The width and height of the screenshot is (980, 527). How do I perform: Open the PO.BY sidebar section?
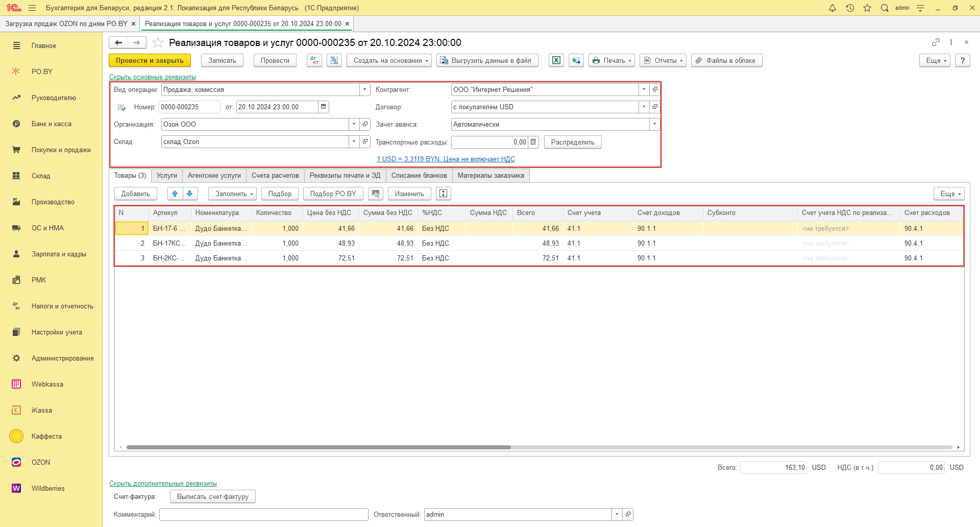tap(42, 72)
